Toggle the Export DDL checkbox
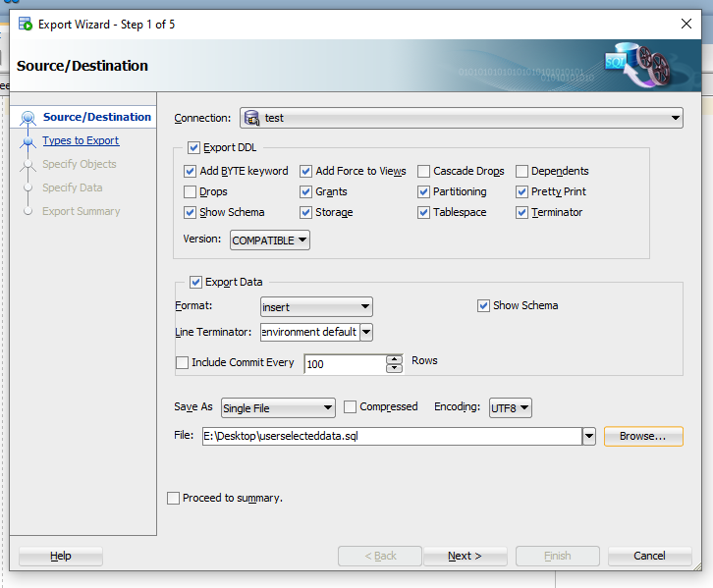 [193, 147]
